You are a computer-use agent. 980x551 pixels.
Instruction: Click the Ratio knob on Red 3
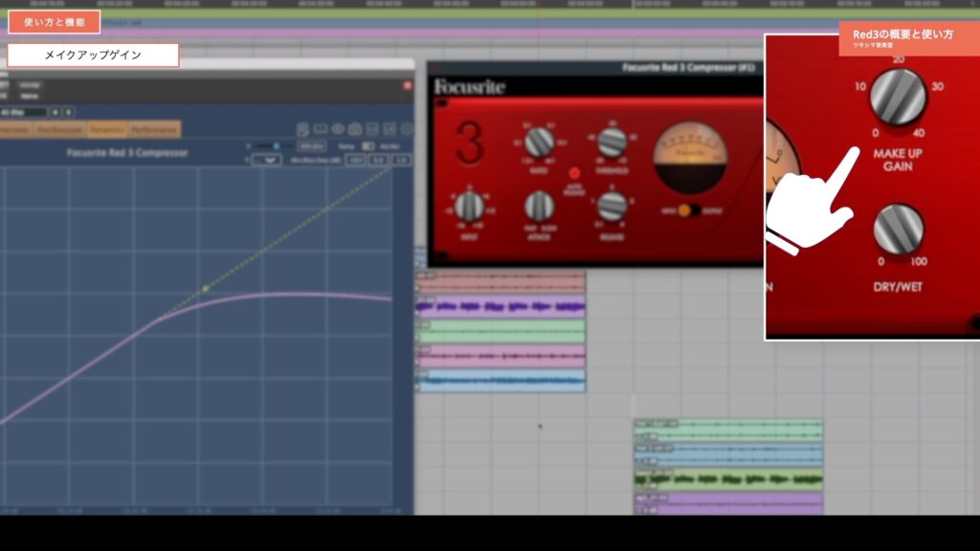click(539, 143)
